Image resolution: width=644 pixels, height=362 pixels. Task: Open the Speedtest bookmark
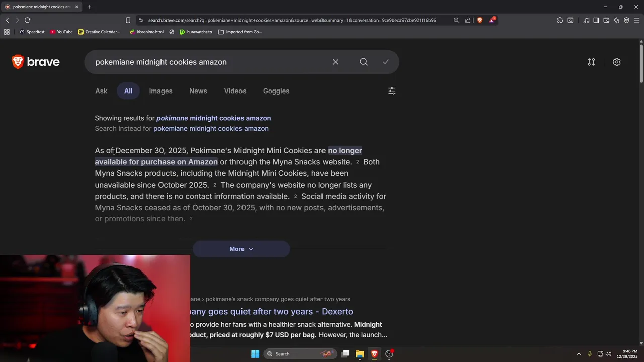(x=32, y=32)
